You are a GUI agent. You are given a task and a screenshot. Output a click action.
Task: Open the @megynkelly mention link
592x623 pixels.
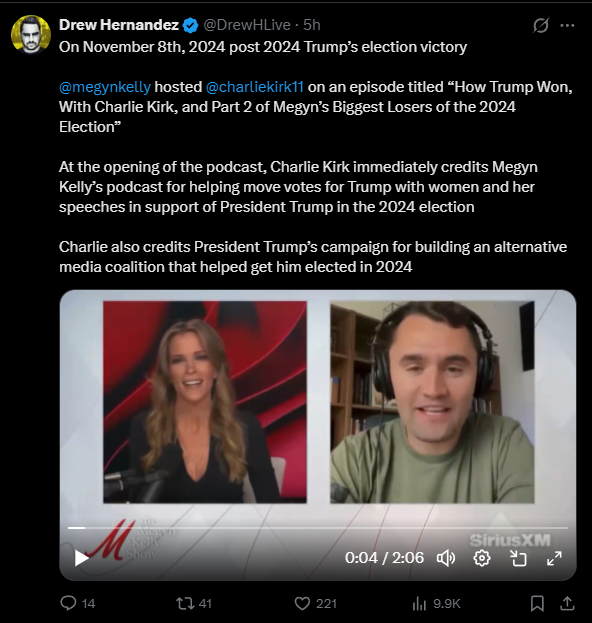click(105, 87)
